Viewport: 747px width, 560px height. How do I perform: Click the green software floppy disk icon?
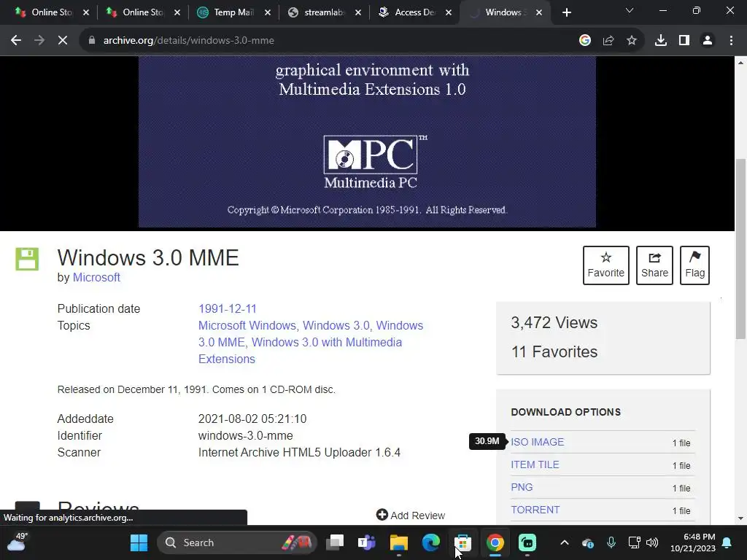tap(27, 259)
